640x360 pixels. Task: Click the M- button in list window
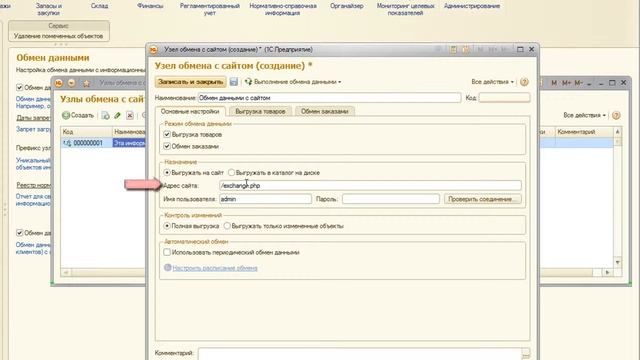tap(578, 83)
